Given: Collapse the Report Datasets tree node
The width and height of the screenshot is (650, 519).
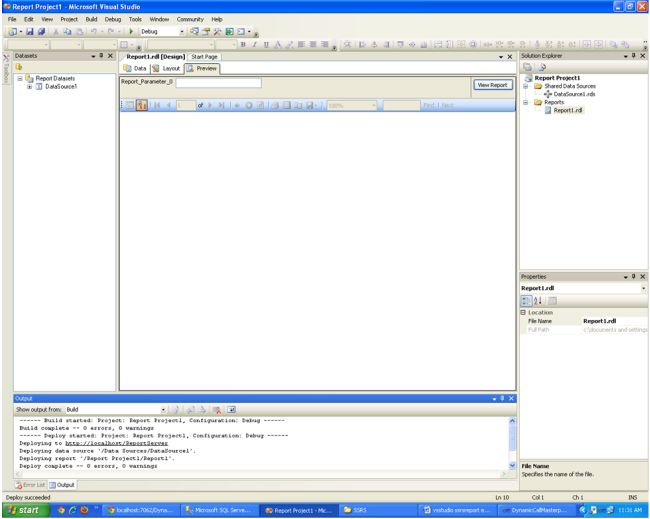Looking at the screenshot, I should click(x=20, y=78).
